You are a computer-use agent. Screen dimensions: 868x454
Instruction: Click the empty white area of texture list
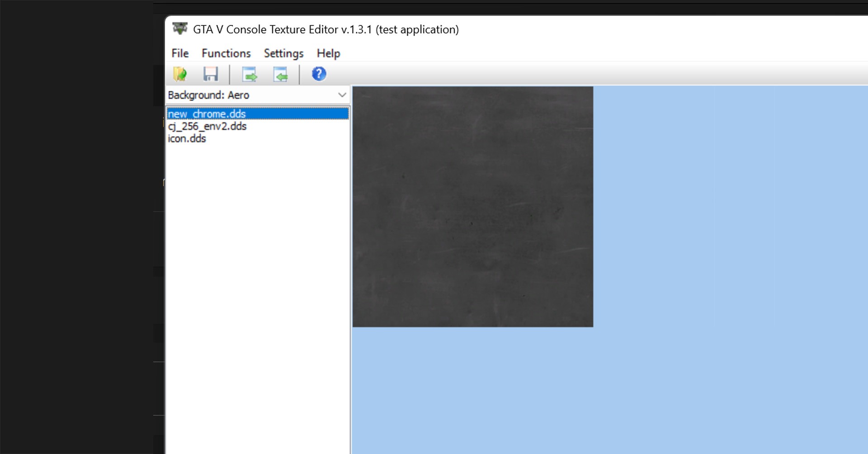point(258,294)
